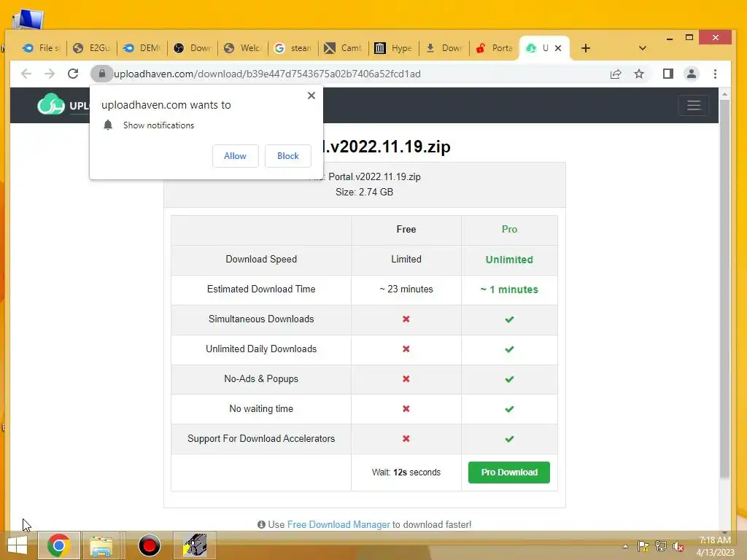This screenshot has height=560, width=747.
Task: Open the Free Download Manager link
Action: [x=338, y=524]
